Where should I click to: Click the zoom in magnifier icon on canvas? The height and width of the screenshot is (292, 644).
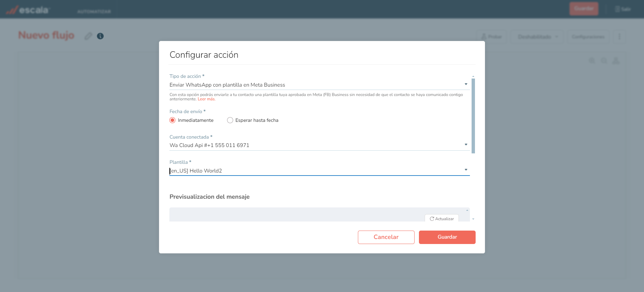(x=592, y=61)
